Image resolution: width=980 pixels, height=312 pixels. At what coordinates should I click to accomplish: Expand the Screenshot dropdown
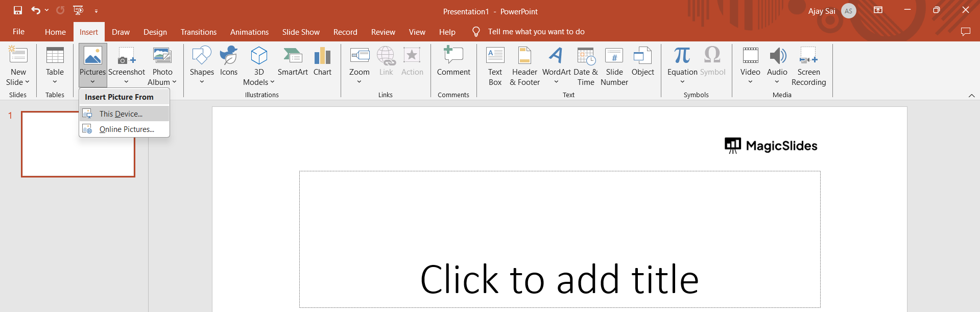(x=126, y=81)
